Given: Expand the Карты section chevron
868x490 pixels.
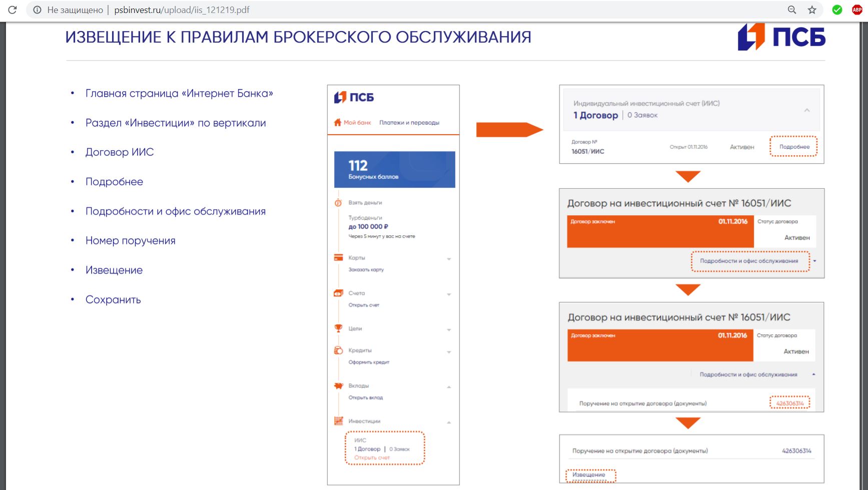Looking at the screenshot, I should point(449,259).
